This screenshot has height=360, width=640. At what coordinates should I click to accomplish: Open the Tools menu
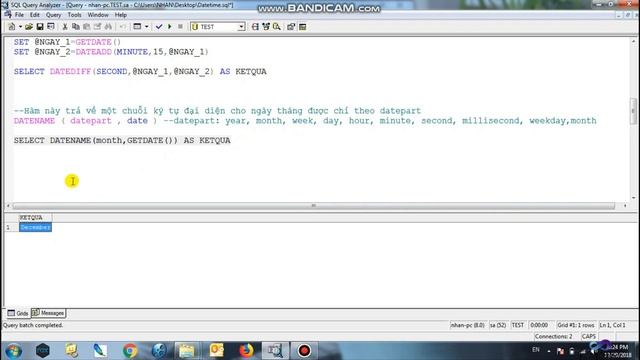[74, 15]
